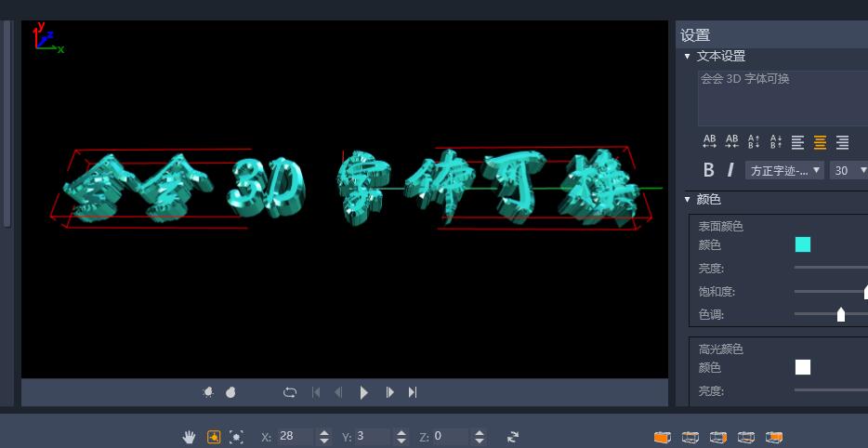The width and height of the screenshot is (868, 448).
Task: Select the 3D characters 会会 in the preview
Action: pyautogui.click(x=138, y=189)
